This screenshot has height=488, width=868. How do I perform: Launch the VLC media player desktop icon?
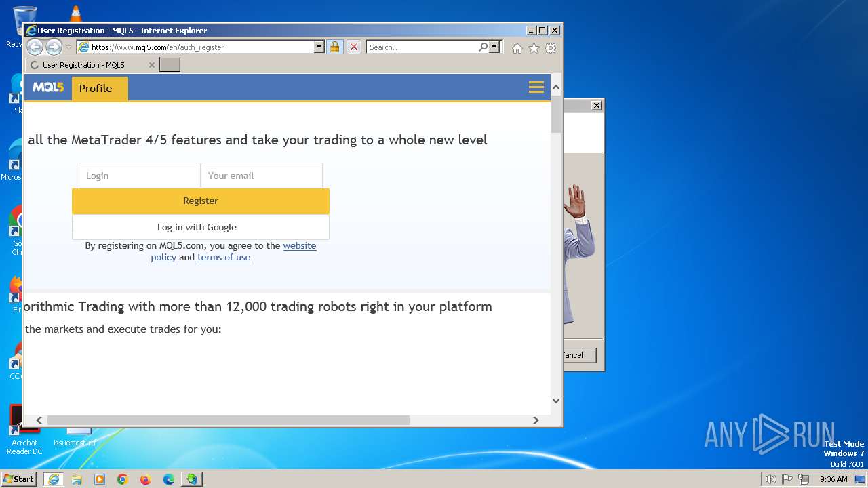tap(75, 14)
